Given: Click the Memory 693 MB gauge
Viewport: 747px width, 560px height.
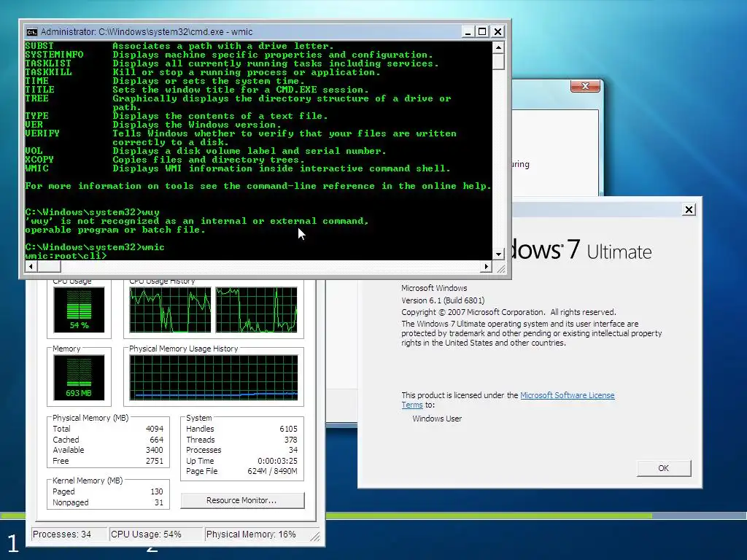Looking at the screenshot, I should [x=79, y=377].
